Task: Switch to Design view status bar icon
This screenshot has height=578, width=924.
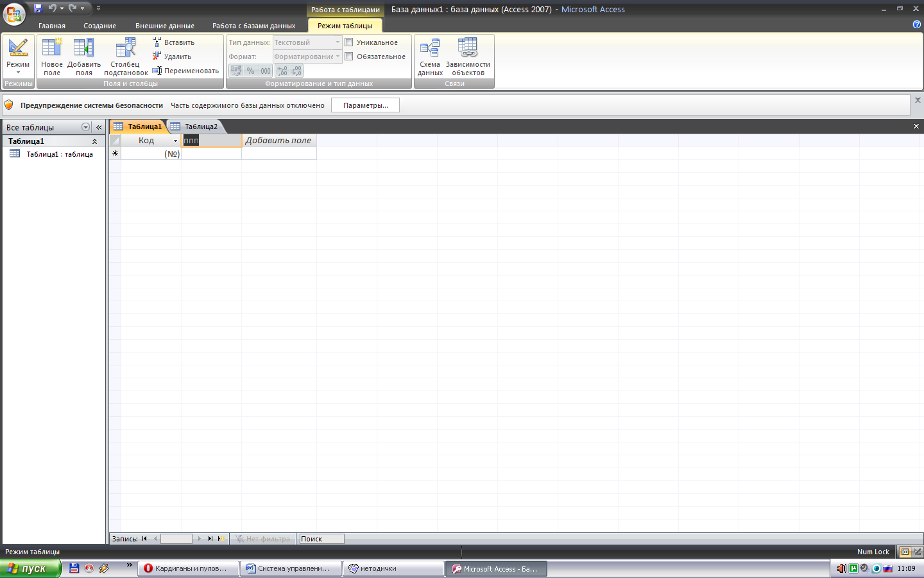Action: 917,552
